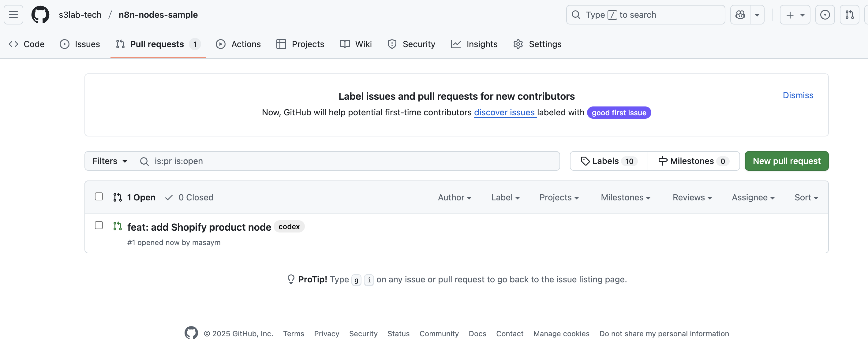The width and height of the screenshot is (868, 361).
Task: Go to the Insights tab
Action: pos(474,44)
